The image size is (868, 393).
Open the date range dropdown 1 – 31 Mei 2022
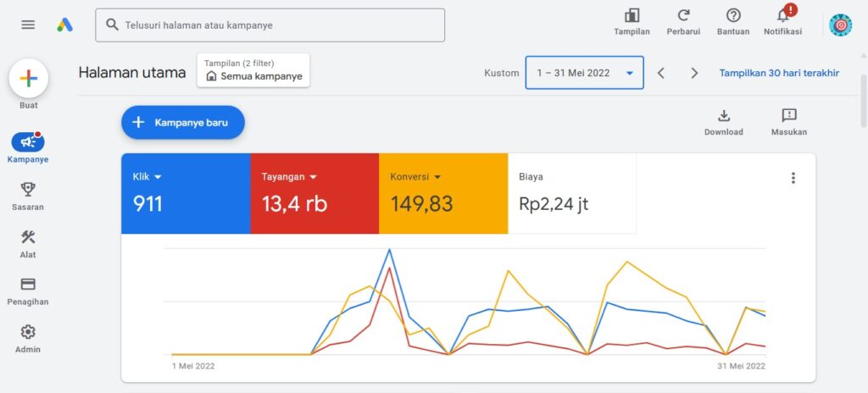[584, 73]
